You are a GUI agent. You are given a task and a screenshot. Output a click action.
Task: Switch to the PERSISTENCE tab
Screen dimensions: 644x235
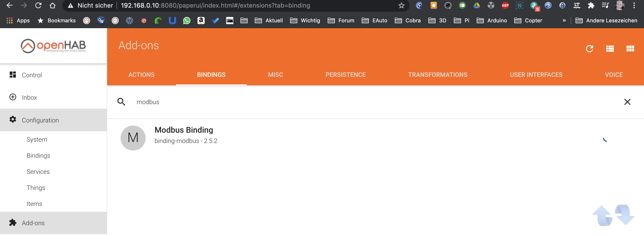point(346,75)
